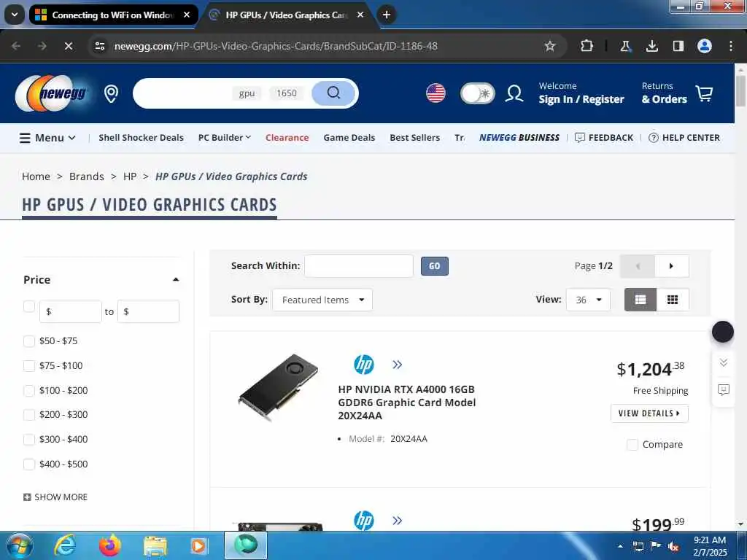This screenshot has height=560, width=747.
Task: Open Returns & Orders link
Action: [664, 93]
